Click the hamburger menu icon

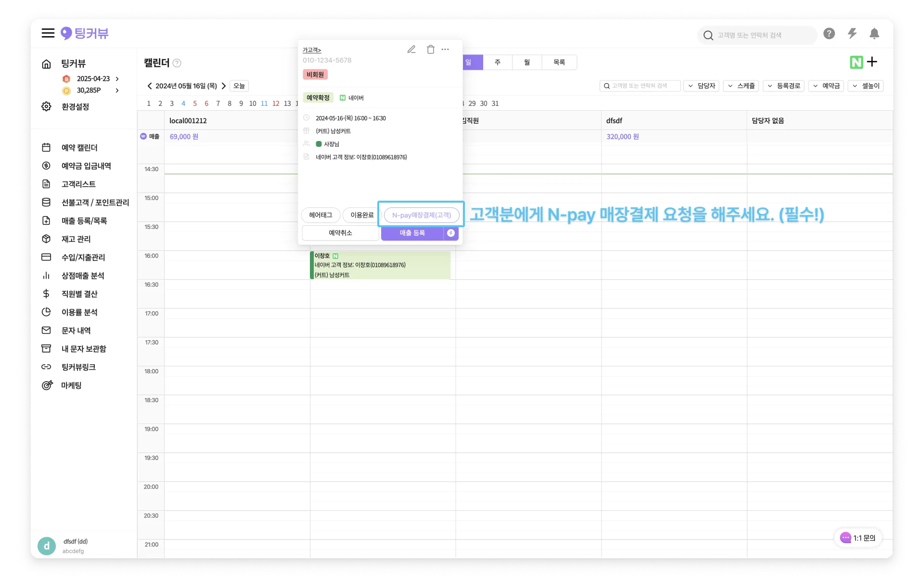coord(48,33)
